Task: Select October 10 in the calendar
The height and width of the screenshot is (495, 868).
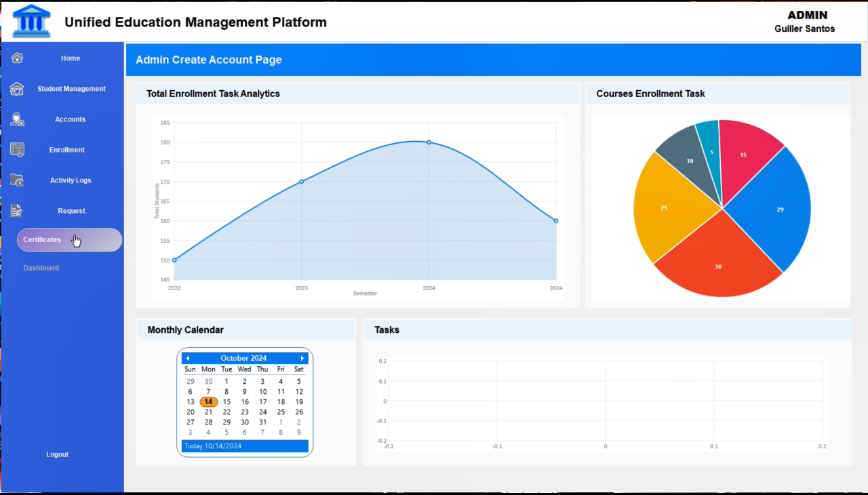Action: tap(262, 391)
